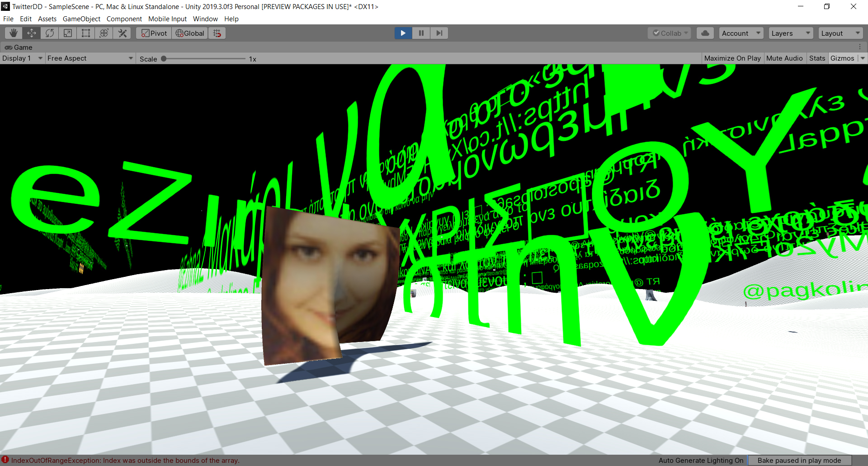Toggle Global handle rotation

pyautogui.click(x=190, y=33)
